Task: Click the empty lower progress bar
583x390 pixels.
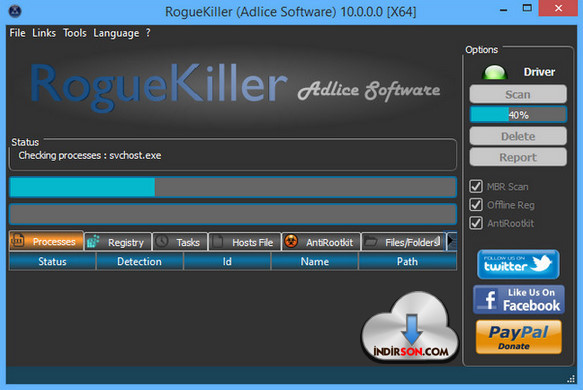Action: coord(233,214)
